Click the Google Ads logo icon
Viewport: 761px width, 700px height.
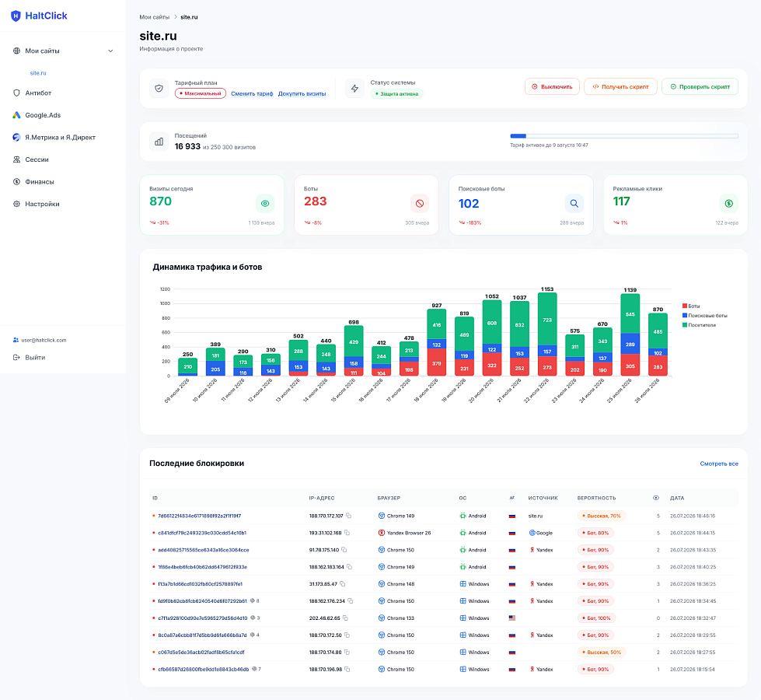pyautogui.click(x=16, y=115)
